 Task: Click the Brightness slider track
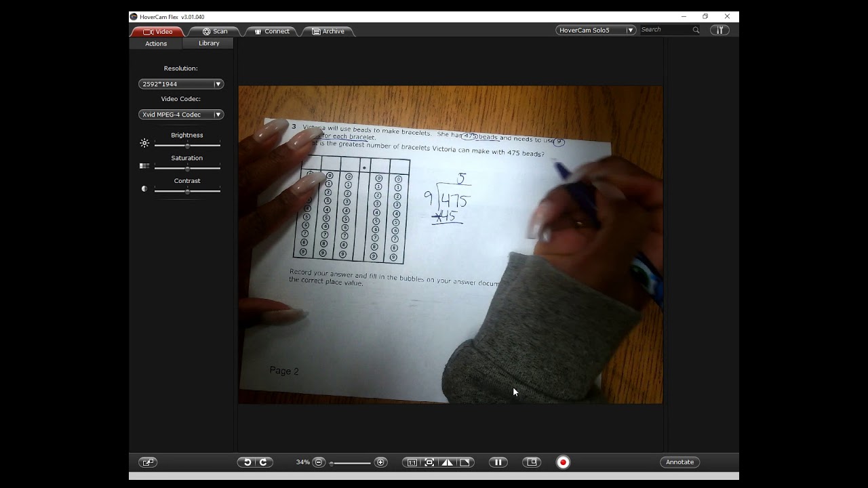(187, 145)
